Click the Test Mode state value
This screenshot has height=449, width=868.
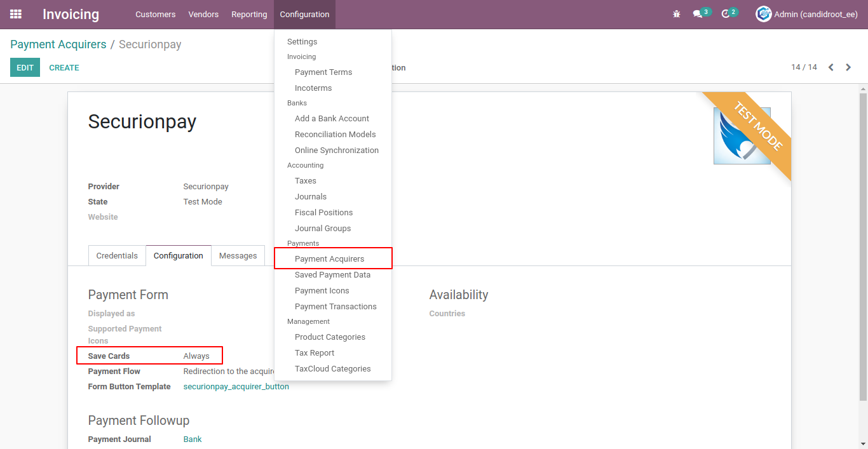pyautogui.click(x=203, y=202)
